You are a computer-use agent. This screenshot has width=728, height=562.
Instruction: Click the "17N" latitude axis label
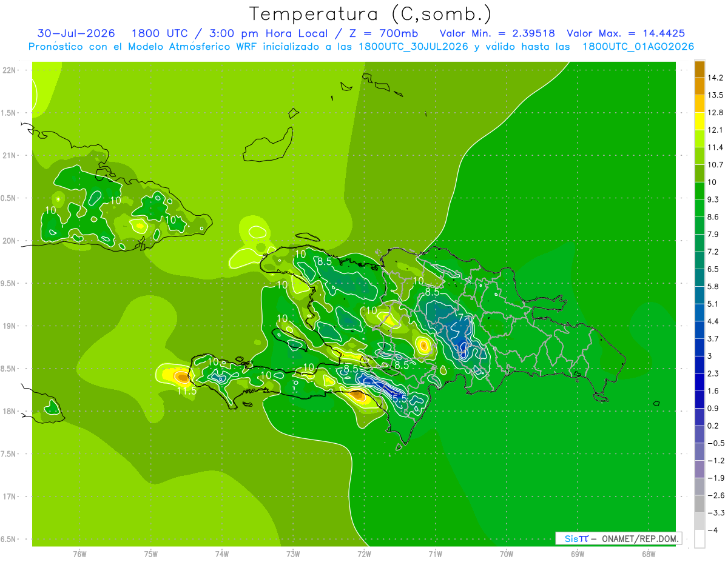[x=10, y=497]
